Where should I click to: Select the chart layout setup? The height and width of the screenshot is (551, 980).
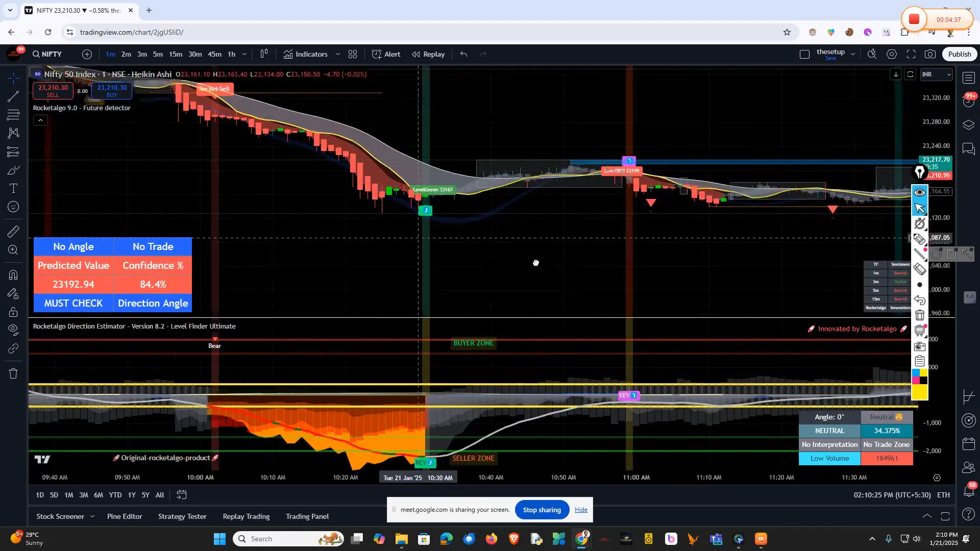point(805,54)
